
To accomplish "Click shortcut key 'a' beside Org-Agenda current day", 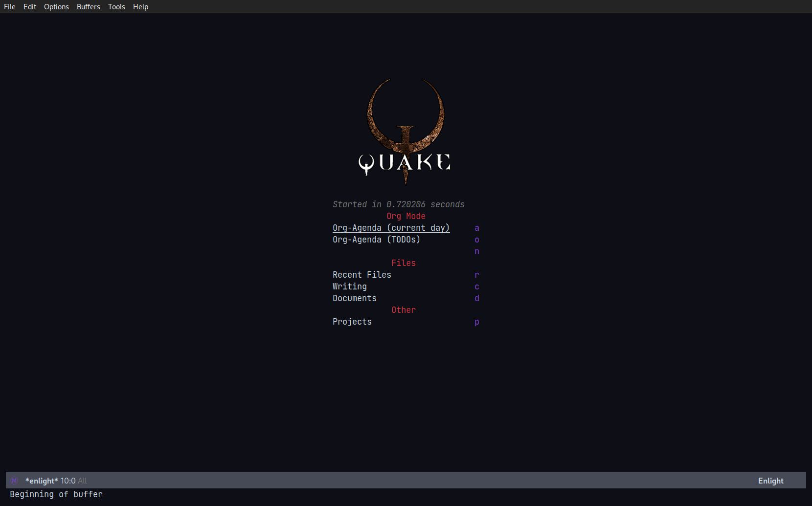I will [477, 228].
